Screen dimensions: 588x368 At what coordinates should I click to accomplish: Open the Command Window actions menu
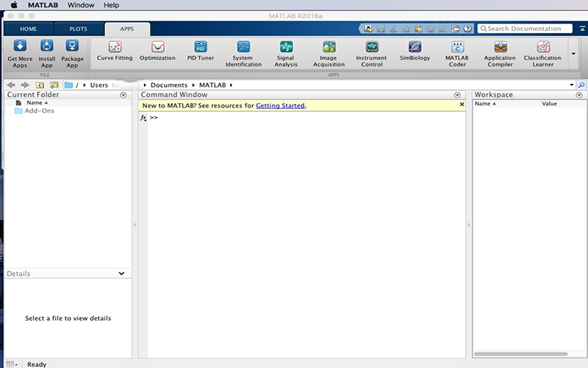tap(457, 95)
